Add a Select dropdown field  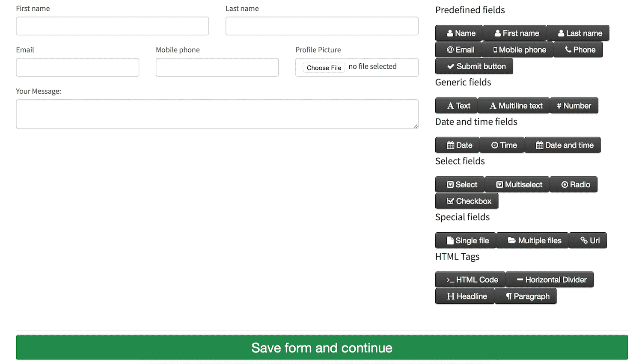[x=460, y=184]
